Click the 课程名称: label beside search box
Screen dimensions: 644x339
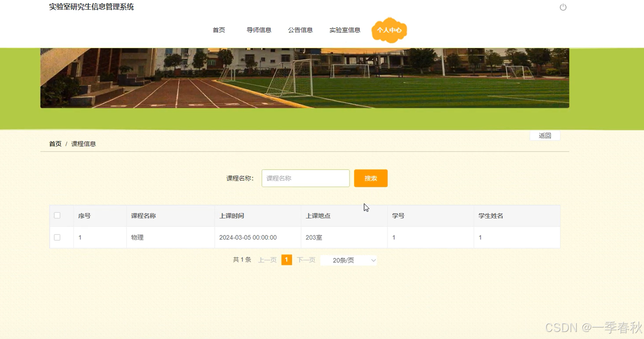(x=240, y=178)
